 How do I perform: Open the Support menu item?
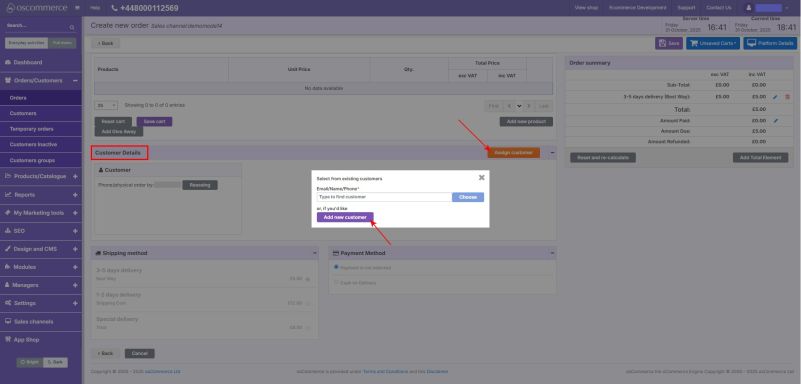(686, 8)
